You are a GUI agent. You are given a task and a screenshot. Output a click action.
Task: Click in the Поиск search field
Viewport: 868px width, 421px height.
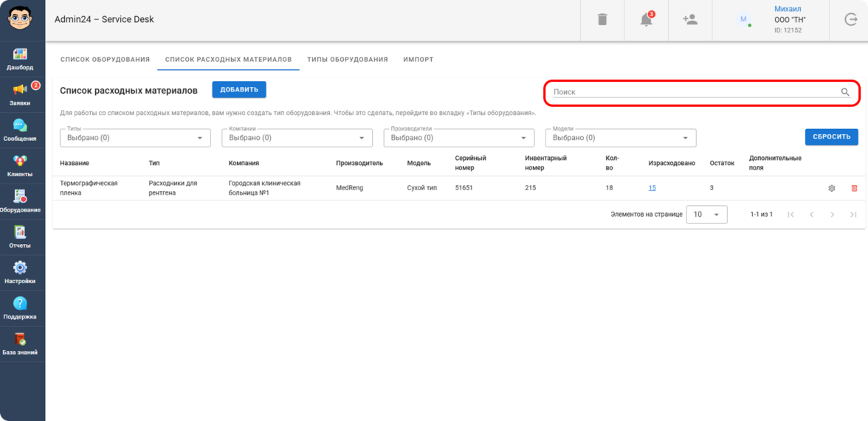tap(694, 92)
